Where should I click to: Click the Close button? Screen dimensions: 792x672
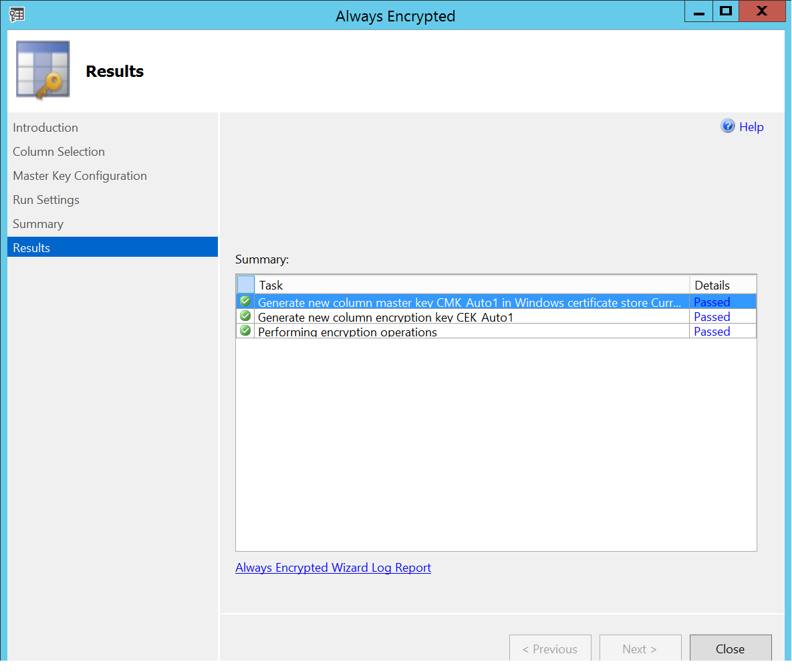[x=731, y=649]
